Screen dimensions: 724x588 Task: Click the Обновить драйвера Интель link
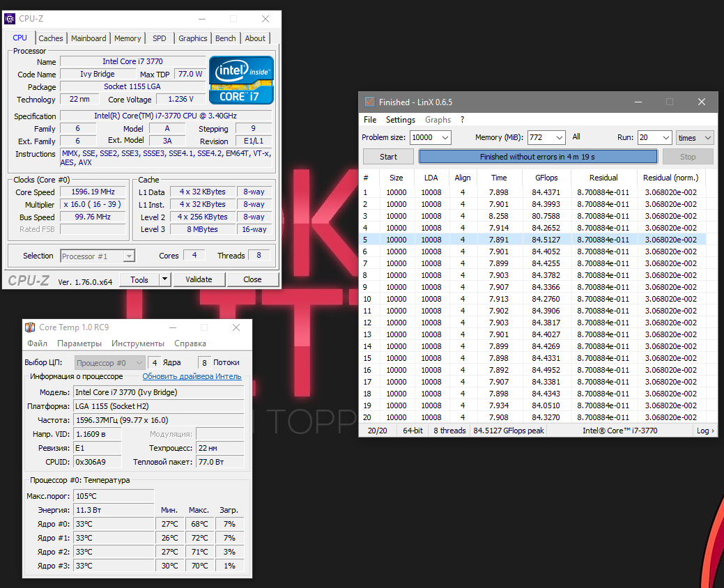[192, 376]
